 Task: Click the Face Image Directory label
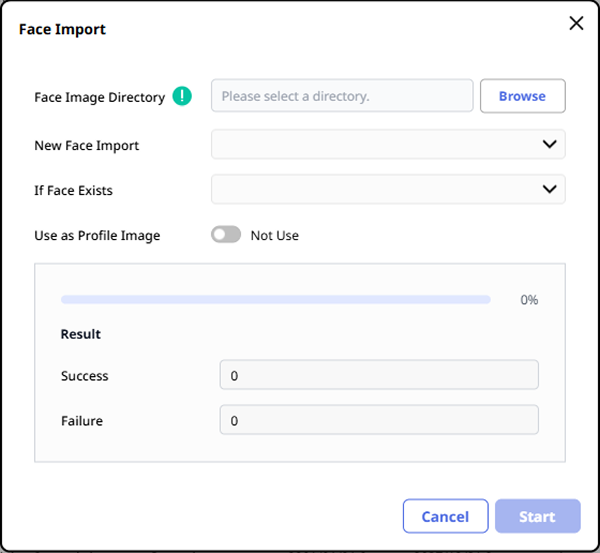click(x=99, y=97)
